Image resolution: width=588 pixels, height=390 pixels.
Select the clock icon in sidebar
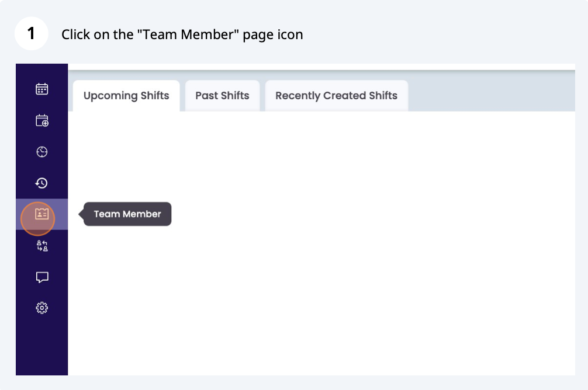point(41,152)
